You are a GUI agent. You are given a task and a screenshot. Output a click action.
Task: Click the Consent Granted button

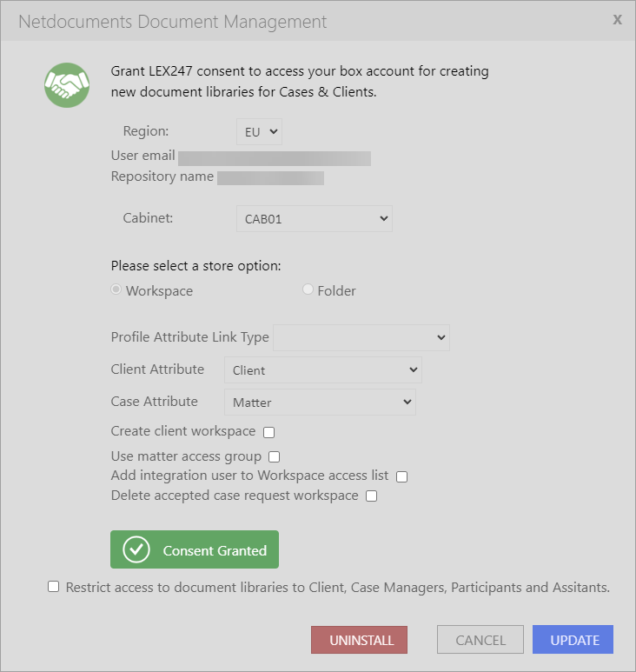click(x=195, y=549)
